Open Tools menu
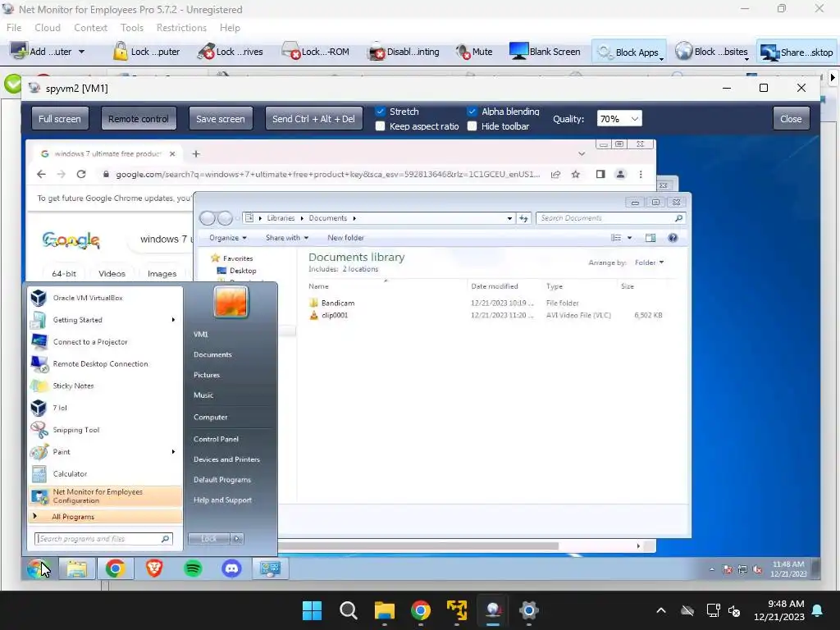The image size is (840, 630). coord(132,27)
